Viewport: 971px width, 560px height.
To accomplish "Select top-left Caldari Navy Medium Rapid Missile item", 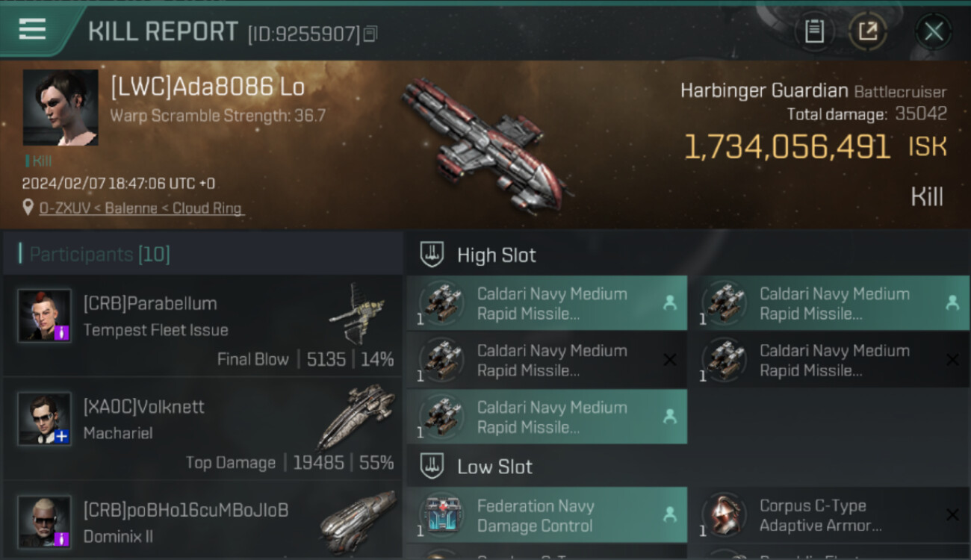I will pos(547,303).
